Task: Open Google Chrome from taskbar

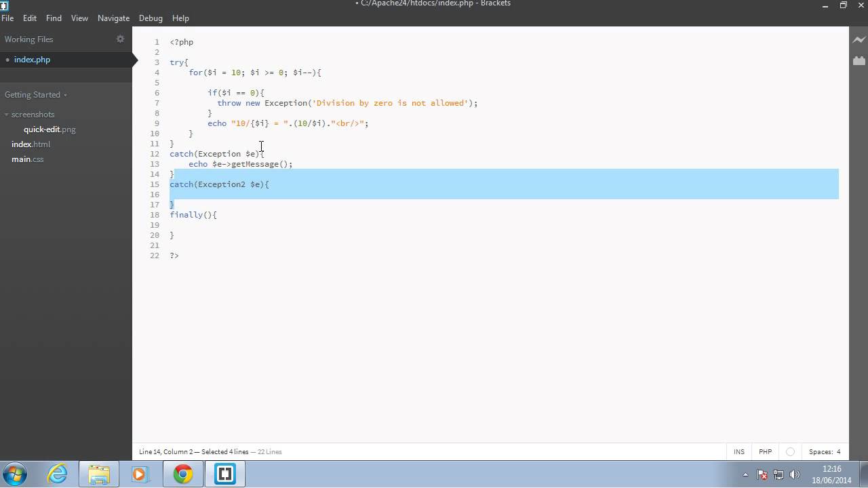Action: pos(182,474)
